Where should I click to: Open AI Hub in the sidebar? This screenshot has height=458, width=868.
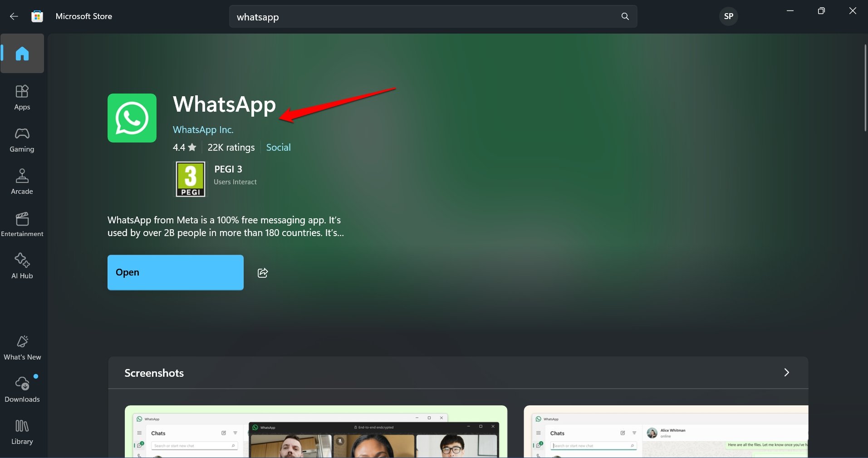tap(22, 266)
